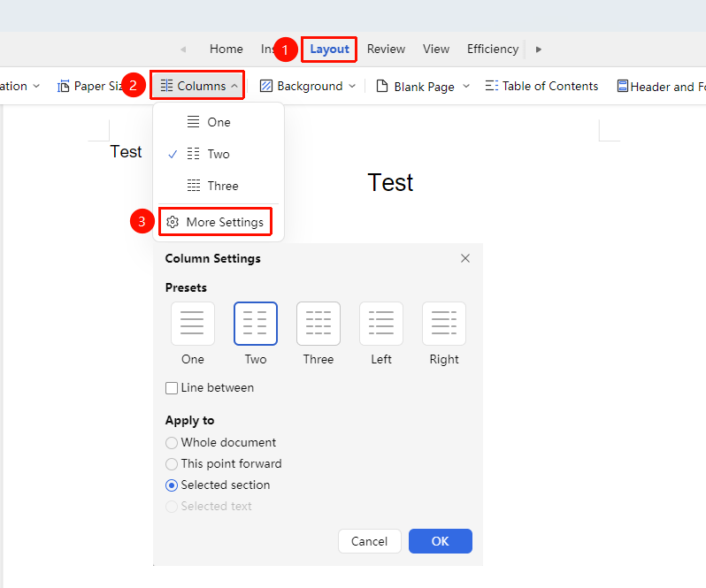Expand the Blank Page dropdown arrow
Screen dimensions: 706x588
click(x=466, y=86)
